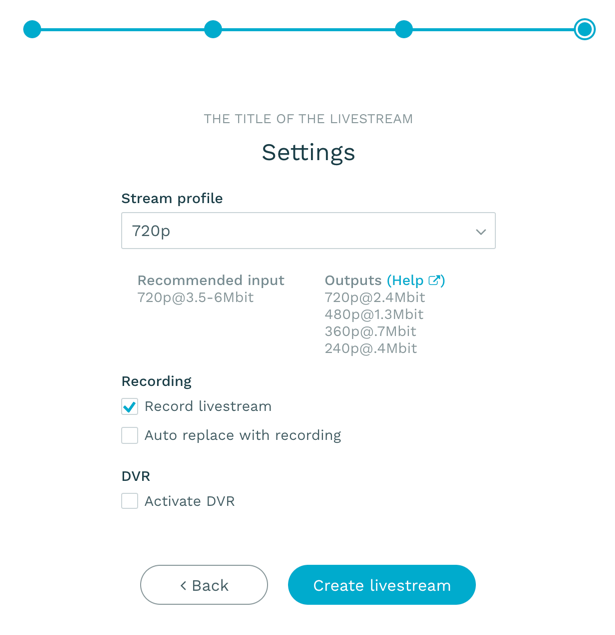Viewport: 615px width, 635px height.
Task: Enable Auto replace with recording checkbox
Action: tap(130, 435)
